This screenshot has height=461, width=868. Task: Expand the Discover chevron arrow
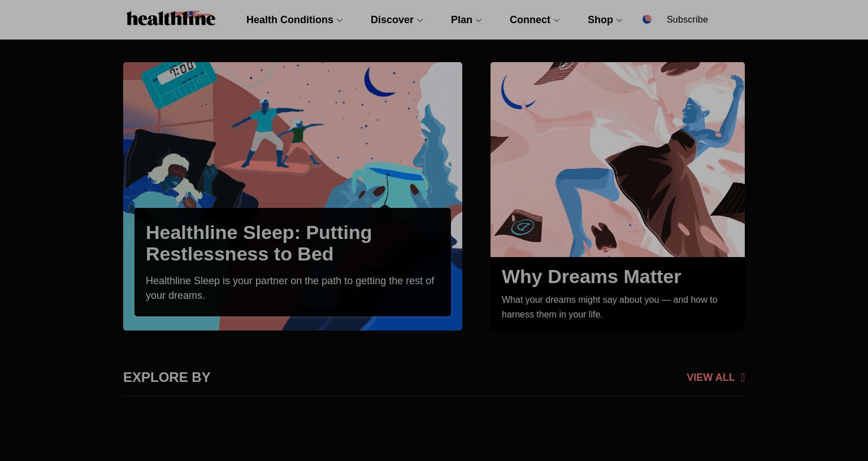[420, 20]
